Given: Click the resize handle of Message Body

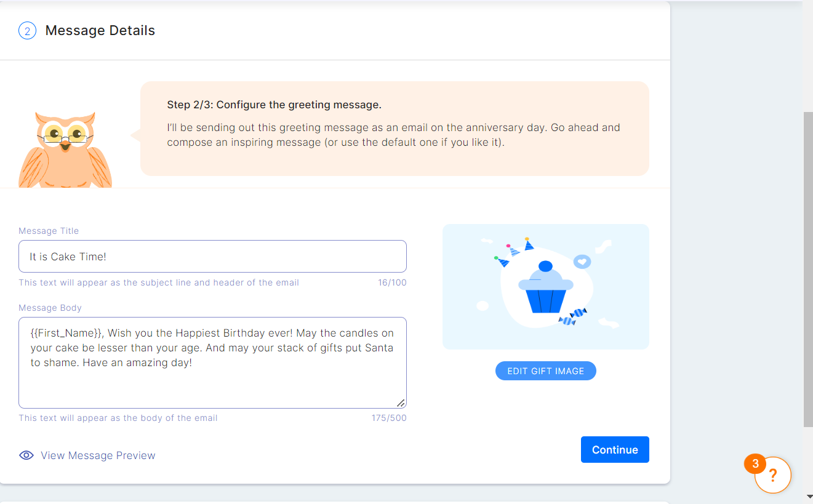Looking at the screenshot, I should [401, 403].
